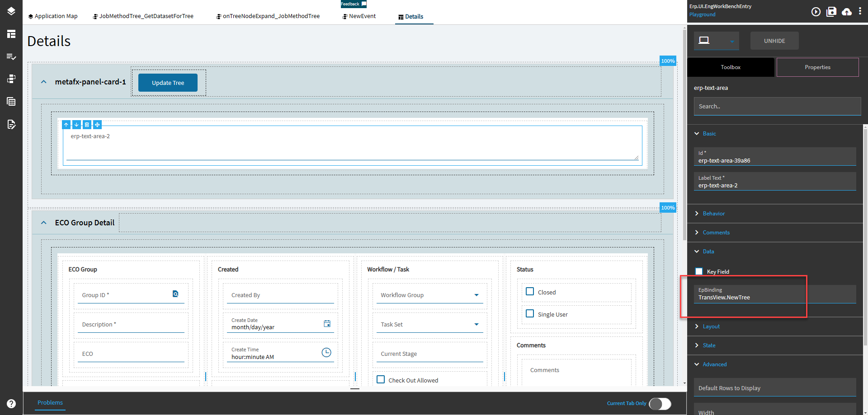Viewport: 868px width, 415px height.
Task: Click the Update Tree button
Action: point(168,83)
